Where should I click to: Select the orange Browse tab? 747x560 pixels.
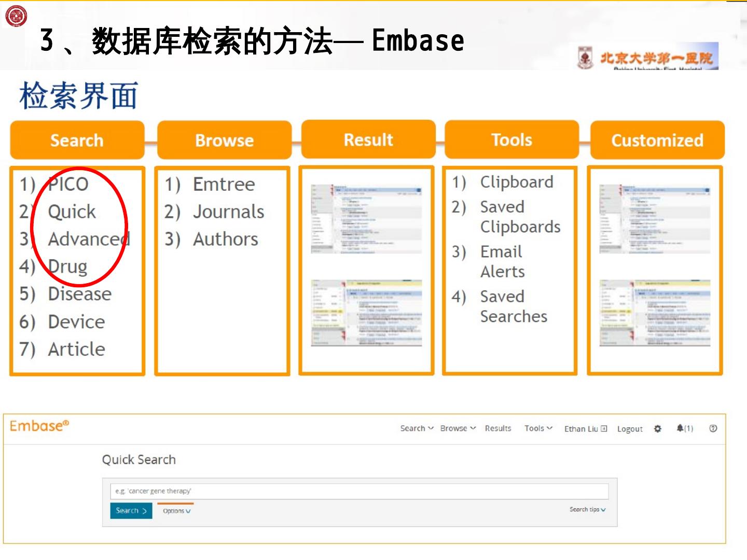(225, 140)
